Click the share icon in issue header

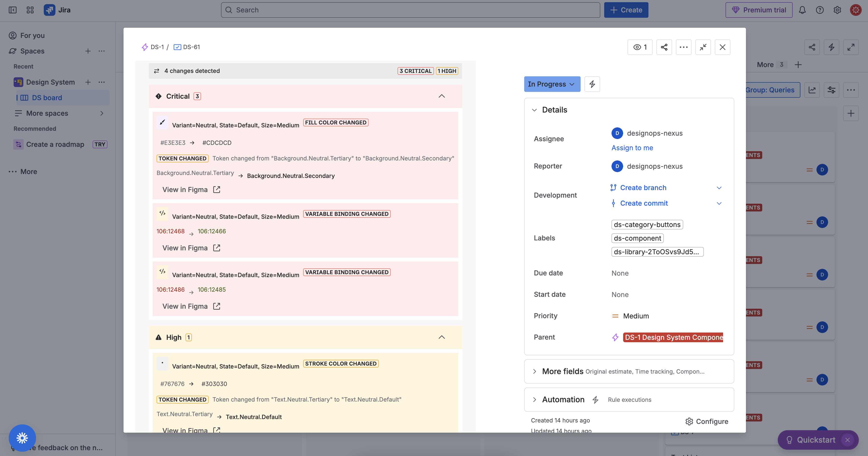pos(664,47)
